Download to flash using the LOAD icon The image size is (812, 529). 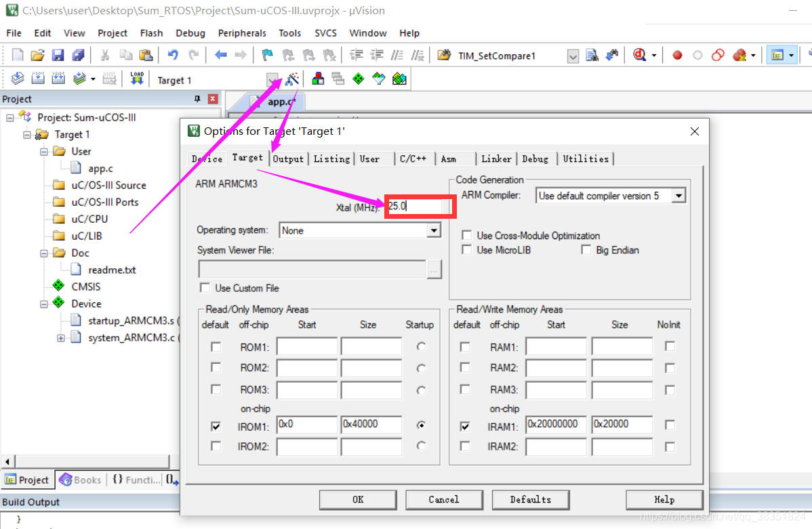point(137,79)
